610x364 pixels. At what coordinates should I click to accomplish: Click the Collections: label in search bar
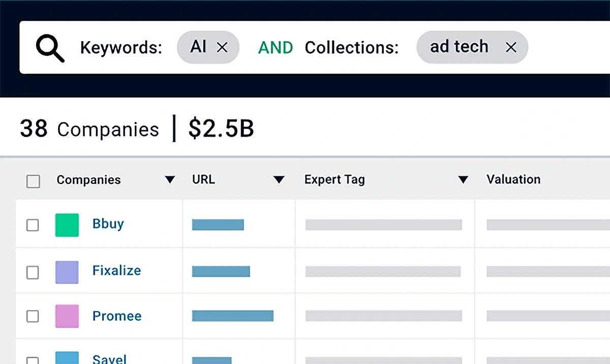[x=352, y=48]
